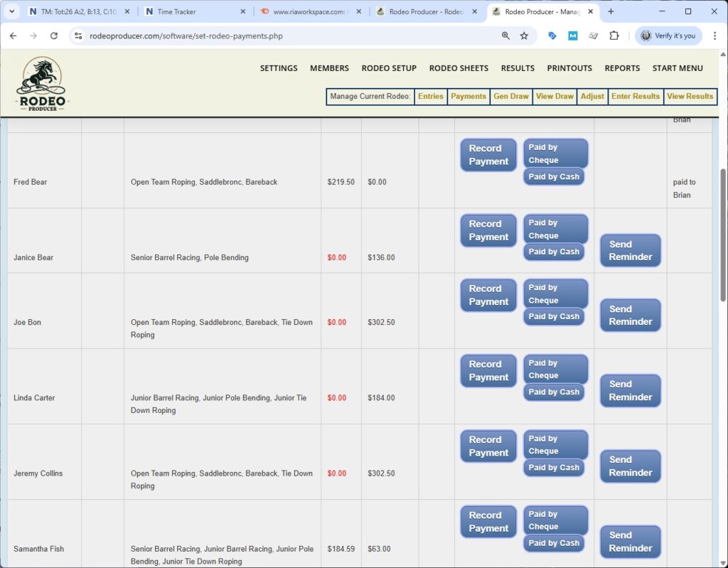Viewport: 728px width, 568px height.
Task: Open the RODEO SETUP menu
Action: tap(389, 68)
